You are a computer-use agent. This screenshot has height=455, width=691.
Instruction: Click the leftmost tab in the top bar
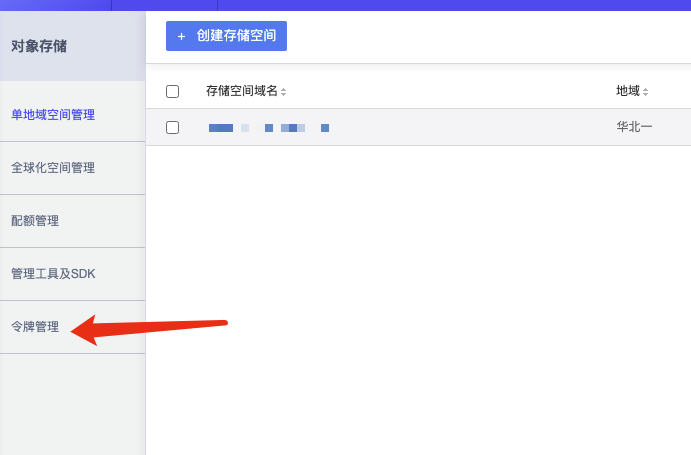55,4
